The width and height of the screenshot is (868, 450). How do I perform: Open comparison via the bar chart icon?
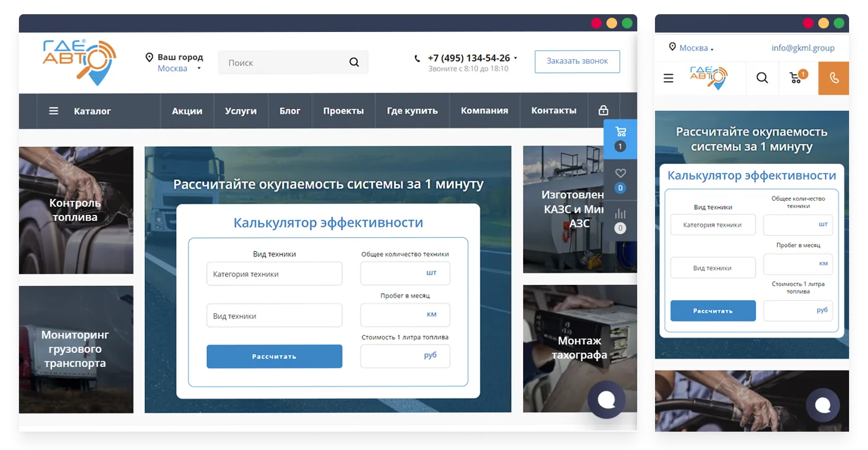click(620, 214)
